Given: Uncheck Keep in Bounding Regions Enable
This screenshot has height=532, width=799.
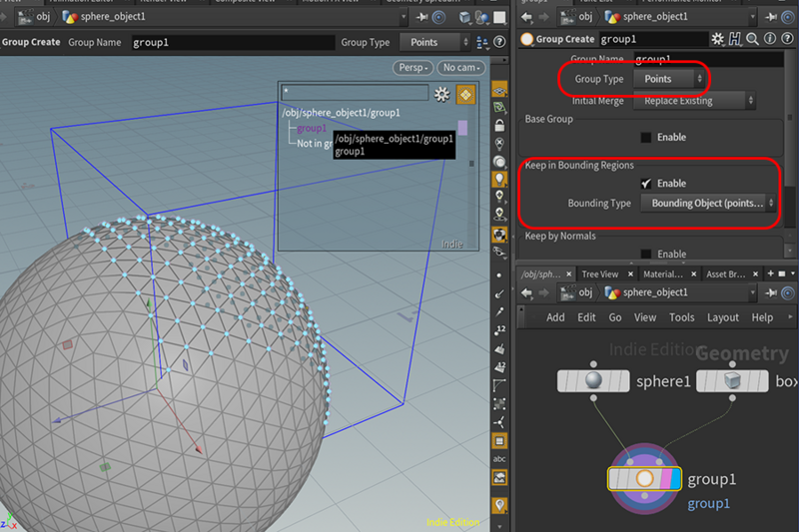Looking at the screenshot, I should [x=645, y=184].
